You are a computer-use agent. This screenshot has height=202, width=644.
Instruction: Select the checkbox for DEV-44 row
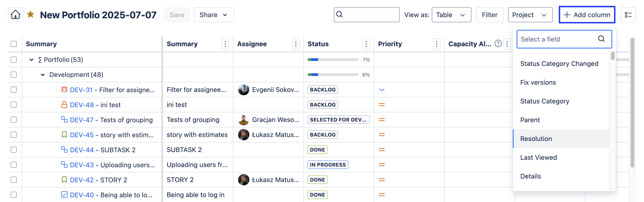[x=14, y=150]
